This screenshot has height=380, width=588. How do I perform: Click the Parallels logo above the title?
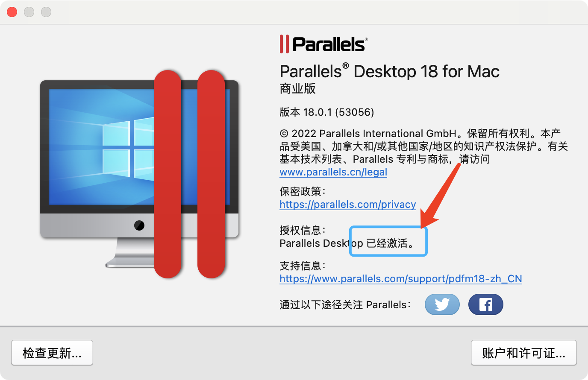tap(323, 44)
